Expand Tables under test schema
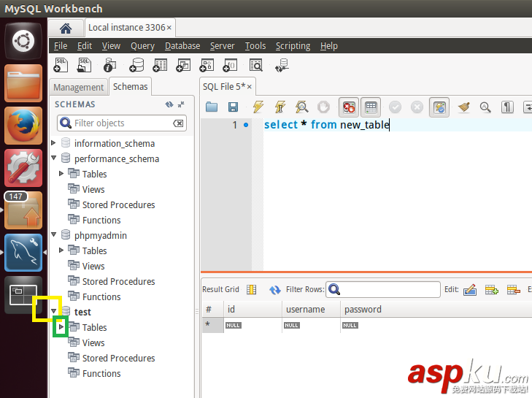 coord(61,326)
